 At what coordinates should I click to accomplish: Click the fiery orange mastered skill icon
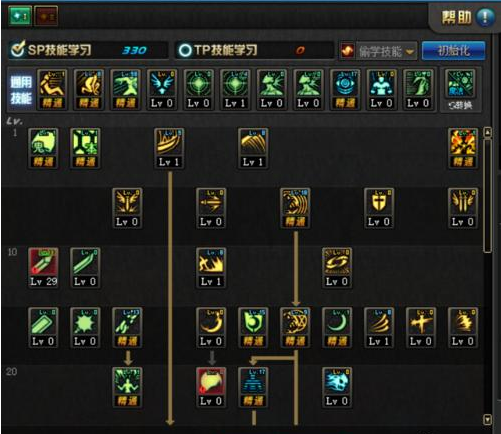point(463,148)
